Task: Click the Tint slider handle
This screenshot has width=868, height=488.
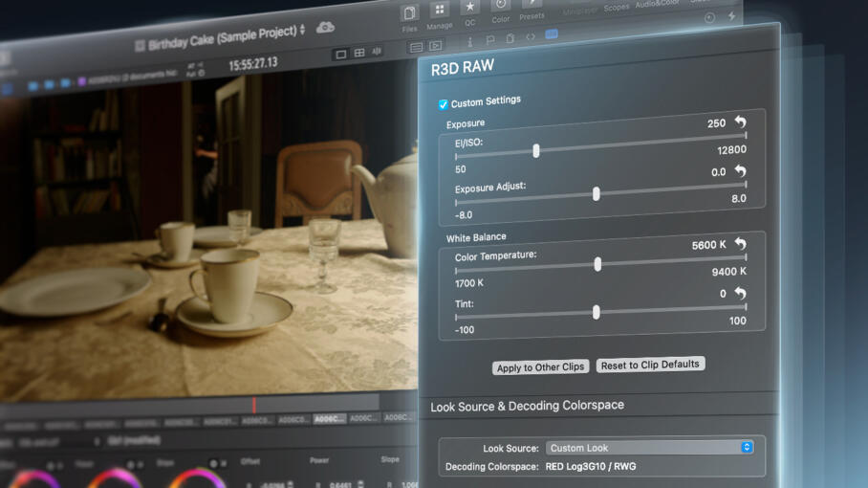Action: tap(596, 312)
